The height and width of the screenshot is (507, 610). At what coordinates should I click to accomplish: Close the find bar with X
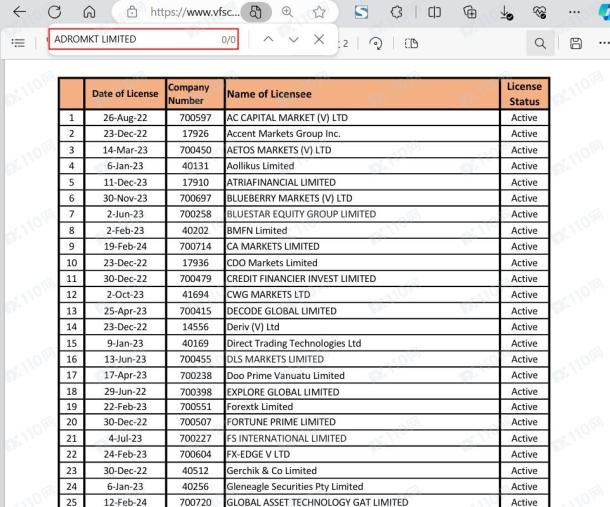(x=319, y=39)
